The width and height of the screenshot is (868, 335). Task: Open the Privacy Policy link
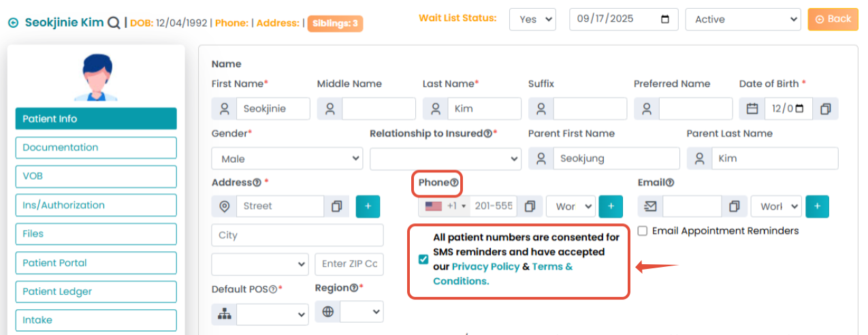point(485,266)
